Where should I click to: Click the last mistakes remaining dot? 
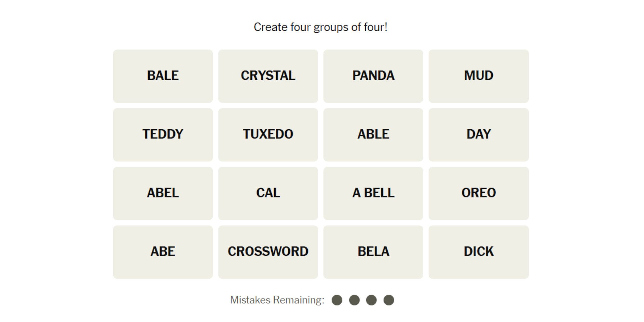(x=389, y=300)
